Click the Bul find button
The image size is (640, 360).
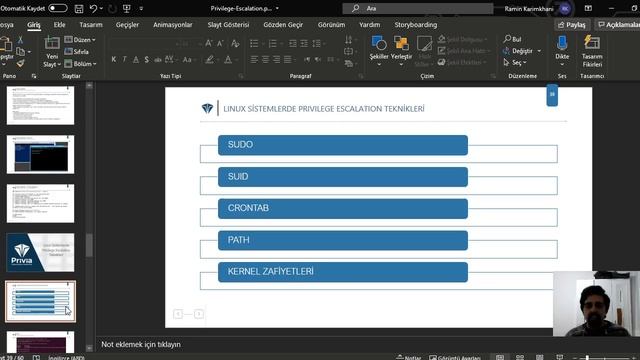[513, 39]
